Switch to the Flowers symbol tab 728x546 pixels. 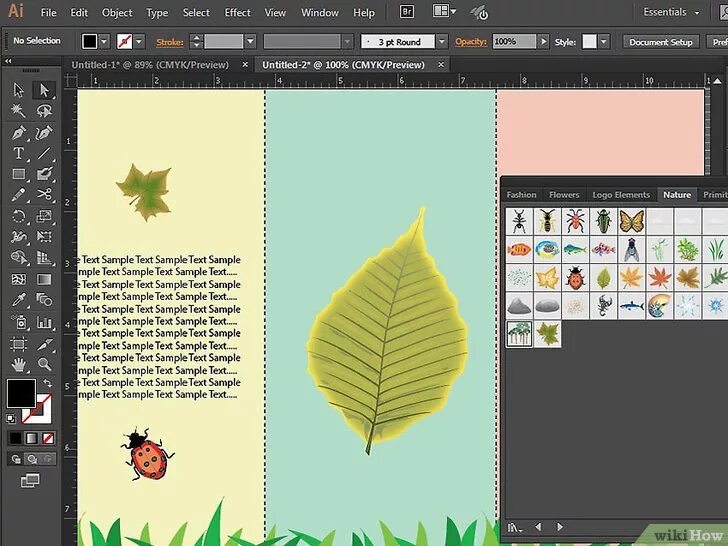tap(564, 195)
